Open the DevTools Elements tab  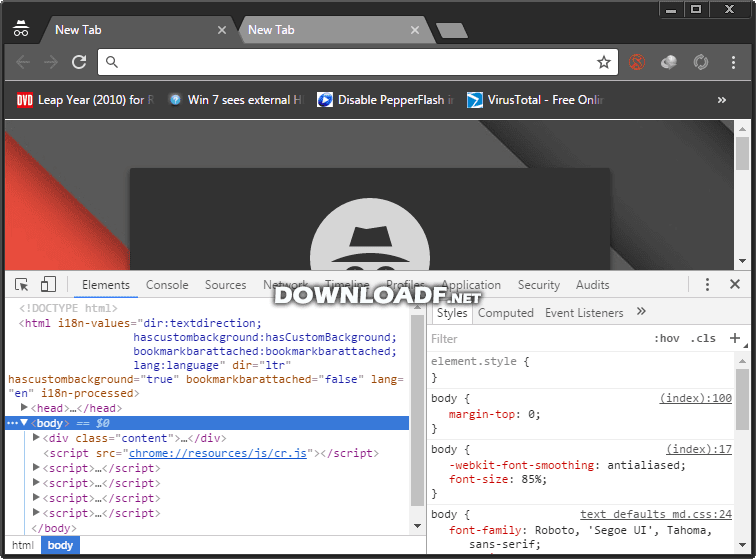coord(106,285)
